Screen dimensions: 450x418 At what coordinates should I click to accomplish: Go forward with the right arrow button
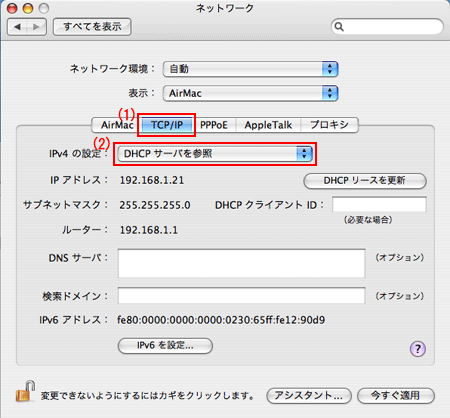coord(37,27)
